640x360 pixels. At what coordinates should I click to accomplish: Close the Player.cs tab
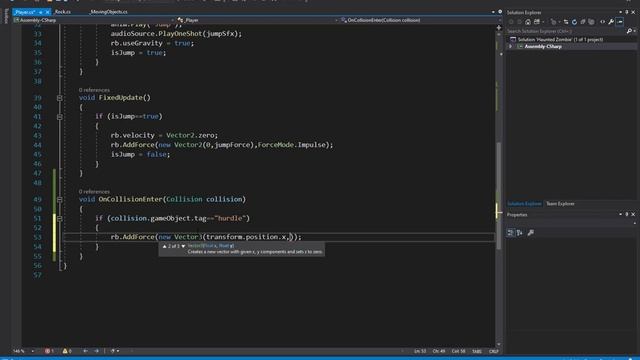click(47, 12)
